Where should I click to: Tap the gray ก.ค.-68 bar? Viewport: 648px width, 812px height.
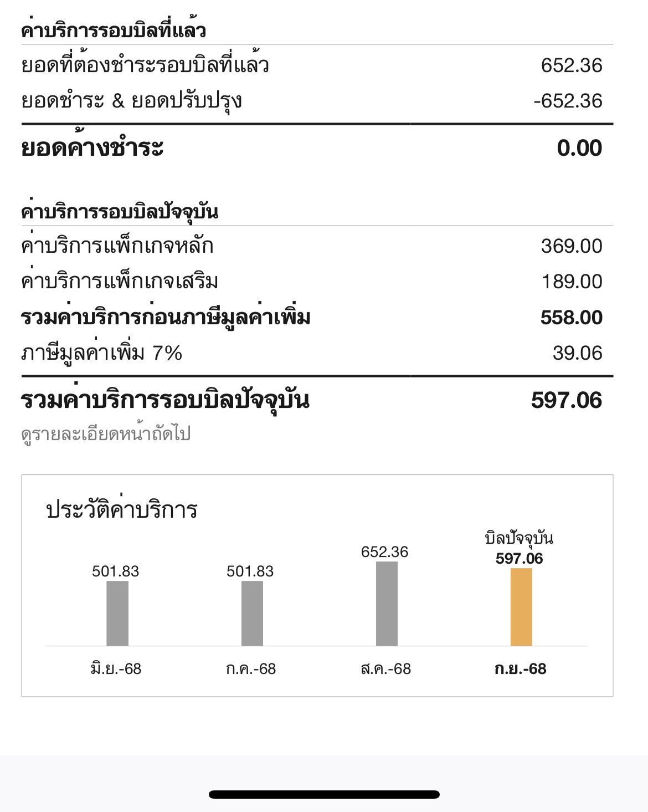coord(252,613)
